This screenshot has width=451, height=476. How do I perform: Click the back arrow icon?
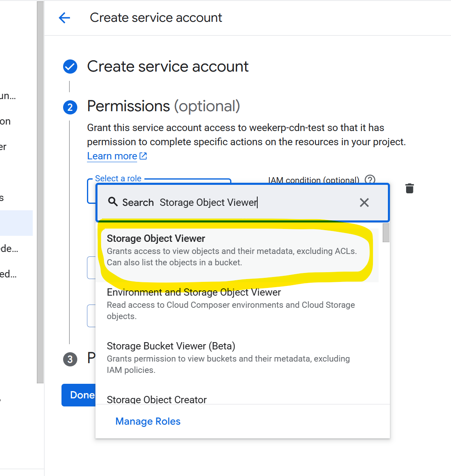click(64, 18)
